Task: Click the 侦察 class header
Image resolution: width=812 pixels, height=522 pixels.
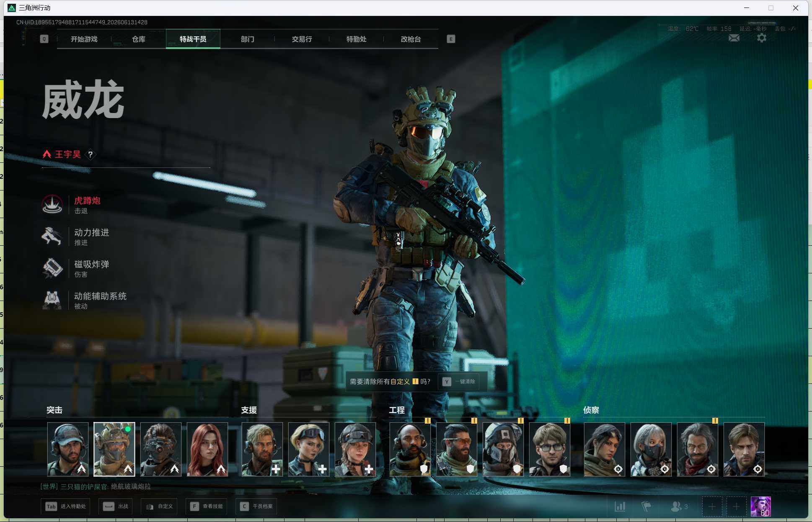Action: 591,410
